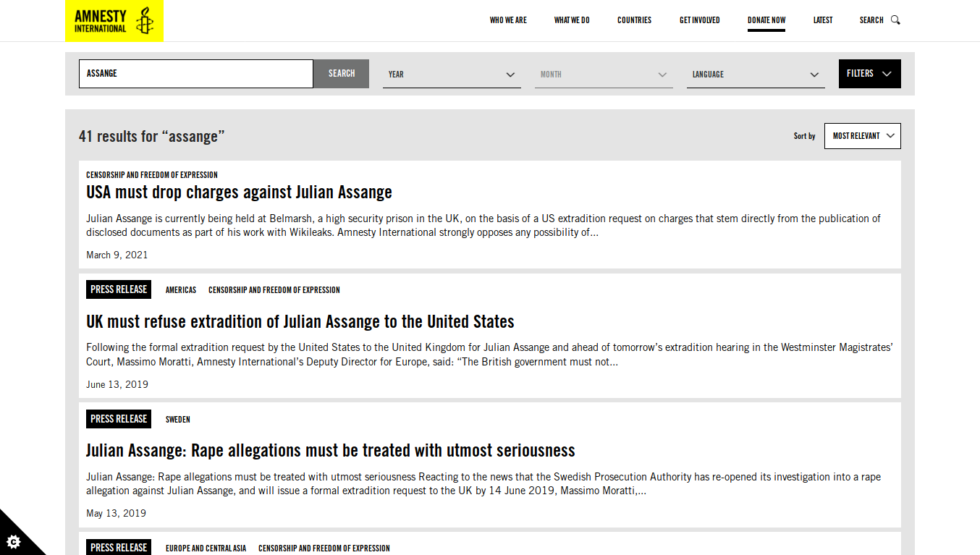This screenshot has width=980, height=555.
Task: Expand the Language dropdown filter
Action: point(756,75)
